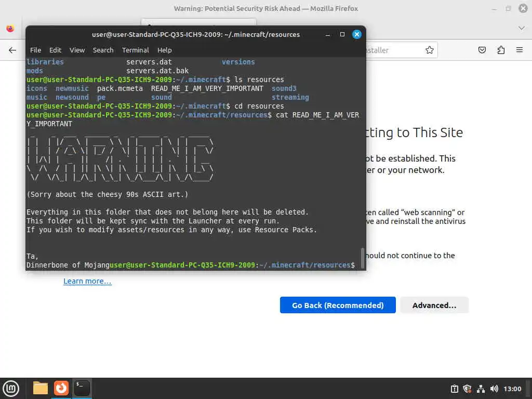
Task: Click 'Dinnerbone of Mojang' text
Action: pyautogui.click(x=68, y=265)
